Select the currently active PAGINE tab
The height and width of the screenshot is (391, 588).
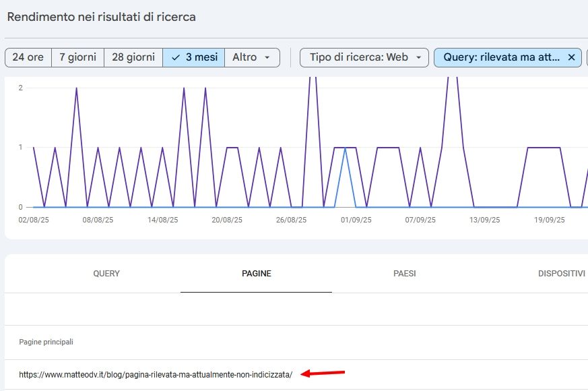click(x=256, y=274)
